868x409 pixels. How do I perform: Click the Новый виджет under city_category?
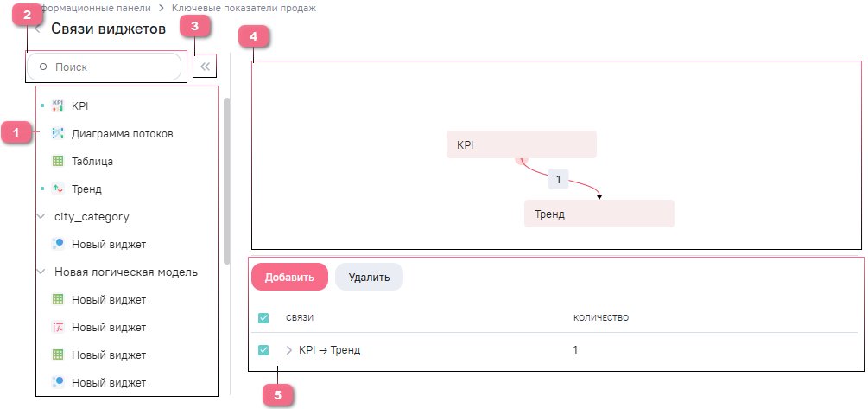[109, 244]
